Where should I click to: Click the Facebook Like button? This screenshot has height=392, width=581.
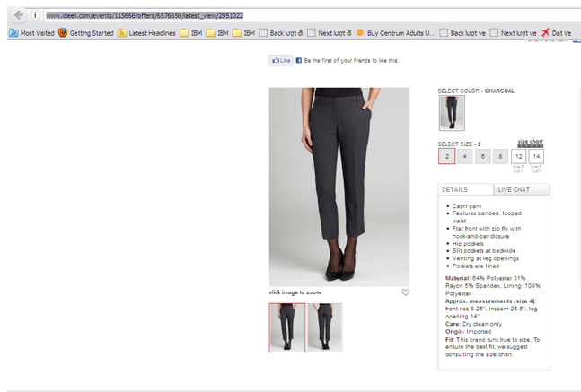click(281, 60)
